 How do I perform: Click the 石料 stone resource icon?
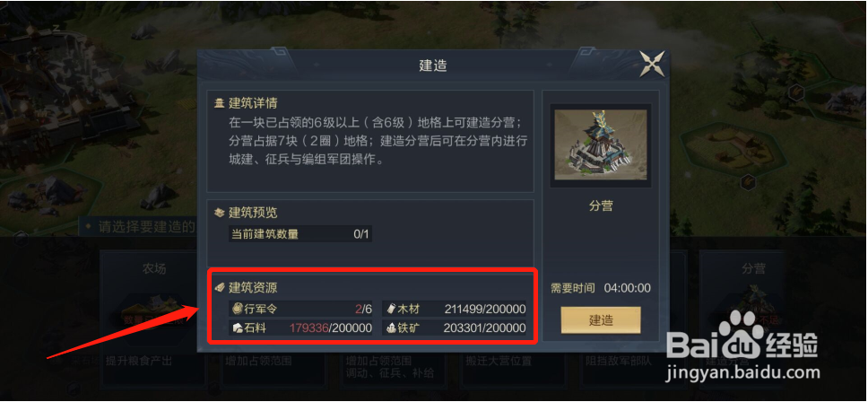[x=237, y=328]
